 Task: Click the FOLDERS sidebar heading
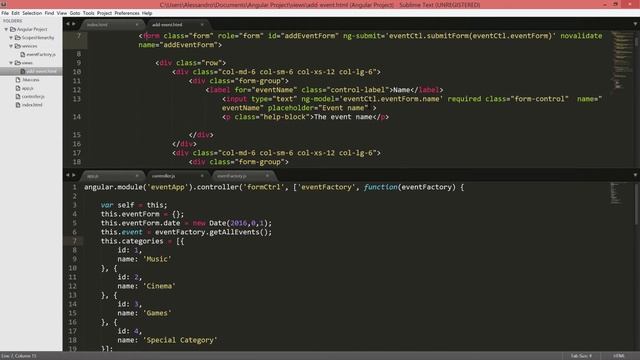pyautogui.click(x=13, y=21)
